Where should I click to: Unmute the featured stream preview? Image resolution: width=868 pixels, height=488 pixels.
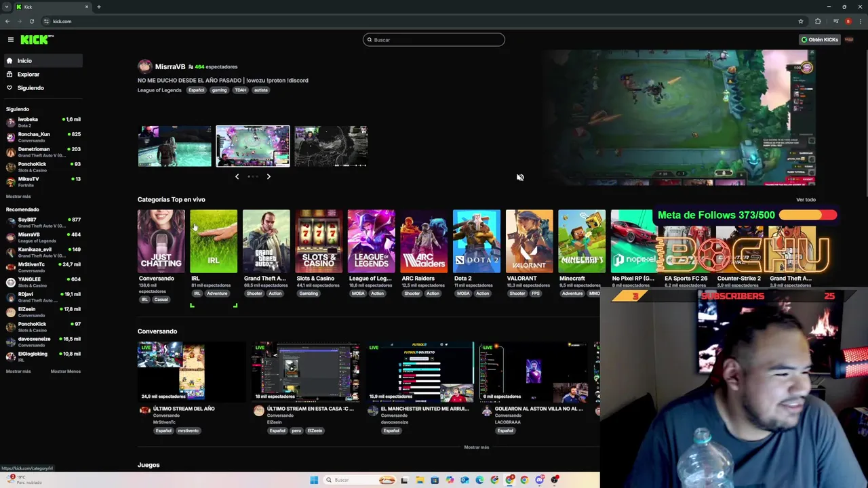tap(520, 178)
